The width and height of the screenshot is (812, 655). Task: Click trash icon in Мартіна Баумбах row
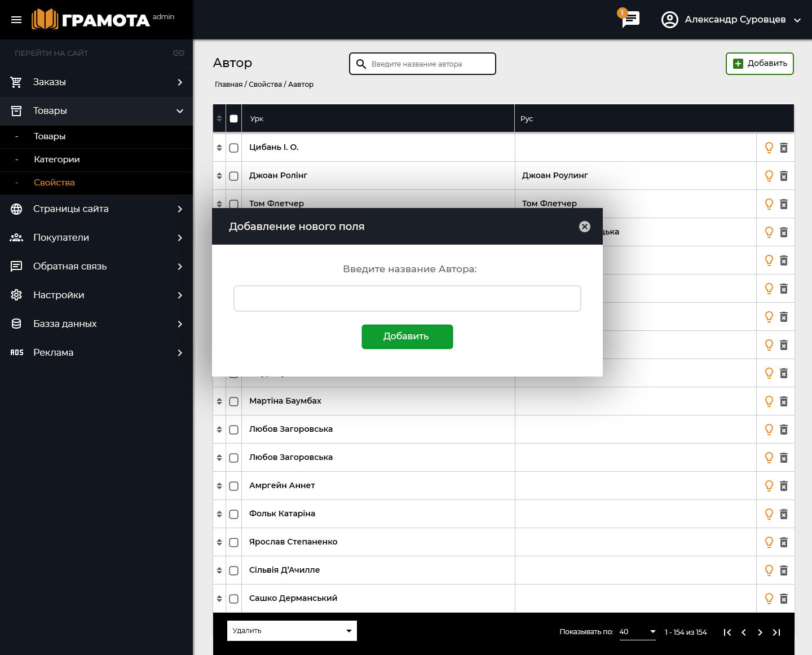(784, 401)
